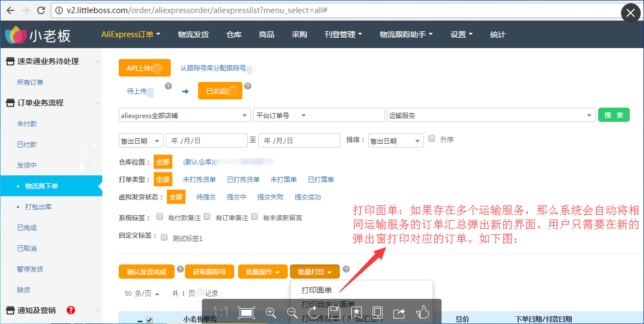This screenshot has height=324, width=644.
Task: Click the 获取跟踪号 button
Action: click(x=210, y=272)
